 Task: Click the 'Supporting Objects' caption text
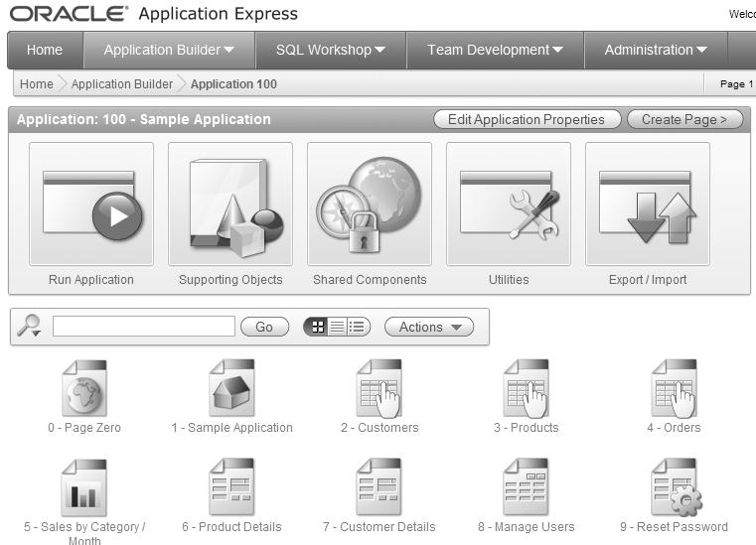[230, 280]
